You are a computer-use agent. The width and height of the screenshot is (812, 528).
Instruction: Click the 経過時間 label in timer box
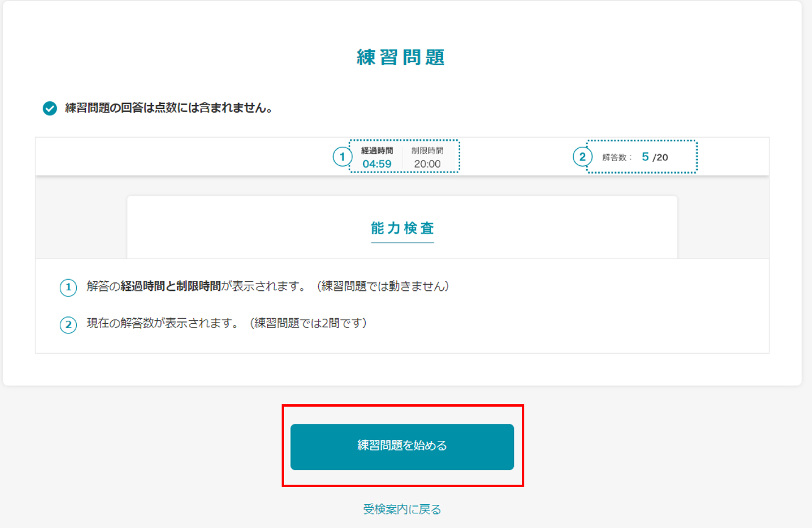(x=377, y=151)
